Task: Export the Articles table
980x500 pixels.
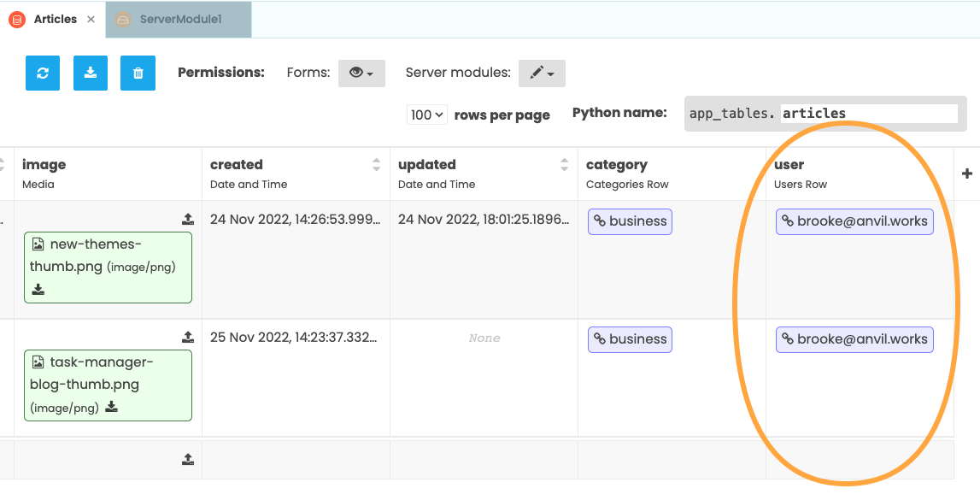Action: tap(90, 73)
